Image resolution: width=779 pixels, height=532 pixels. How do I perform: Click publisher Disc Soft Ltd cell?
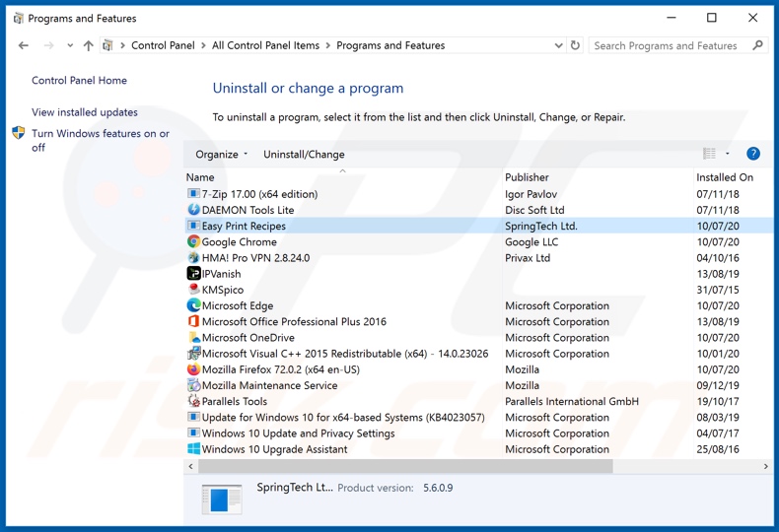(x=534, y=210)
